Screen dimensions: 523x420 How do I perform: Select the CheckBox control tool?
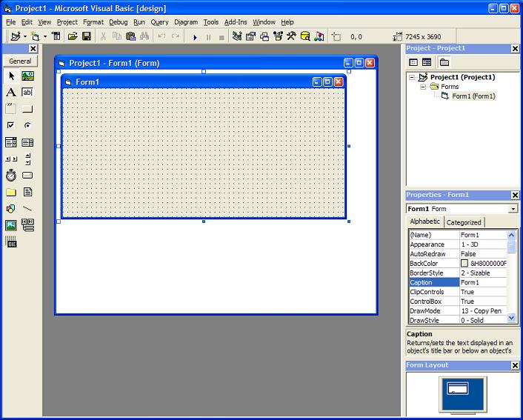point(11,125)
